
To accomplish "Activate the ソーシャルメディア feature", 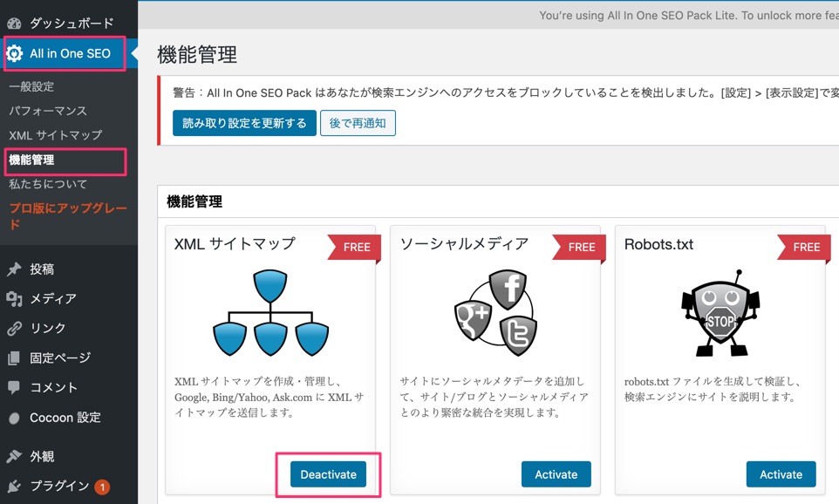I will [x=556, y=474].
